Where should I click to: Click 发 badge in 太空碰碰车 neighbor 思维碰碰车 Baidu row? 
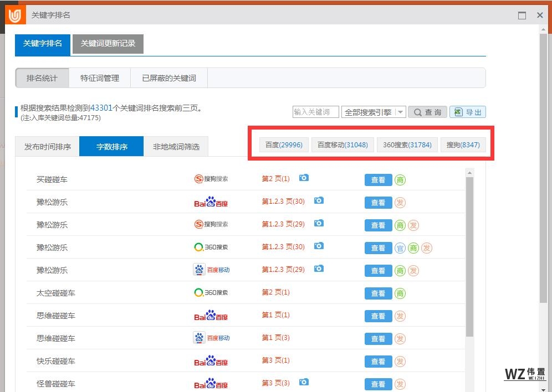click(400, 316)
